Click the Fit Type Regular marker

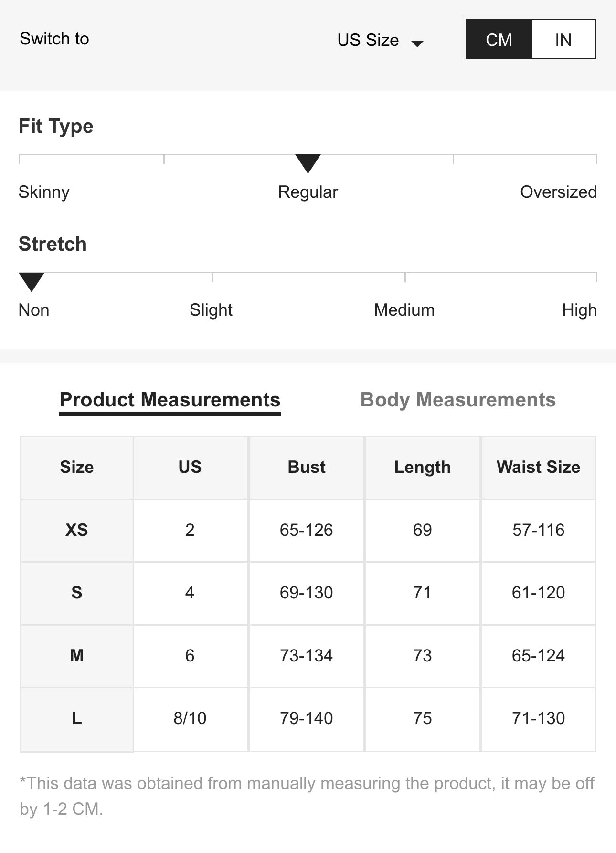(x=308, y=163)
